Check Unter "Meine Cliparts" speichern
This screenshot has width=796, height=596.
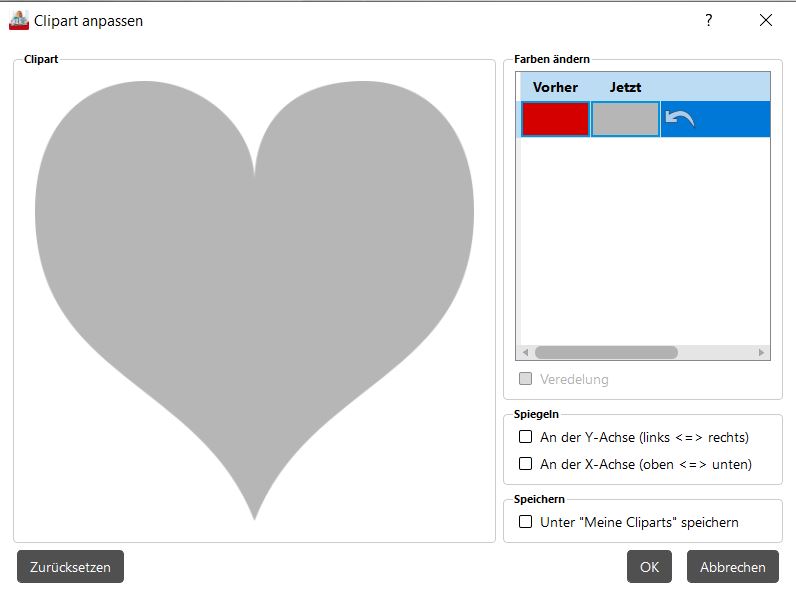[x=525, y=522]
